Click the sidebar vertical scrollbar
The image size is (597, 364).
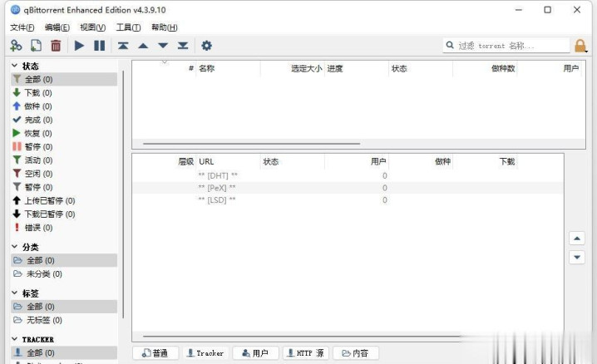click(x=123, y=194)
